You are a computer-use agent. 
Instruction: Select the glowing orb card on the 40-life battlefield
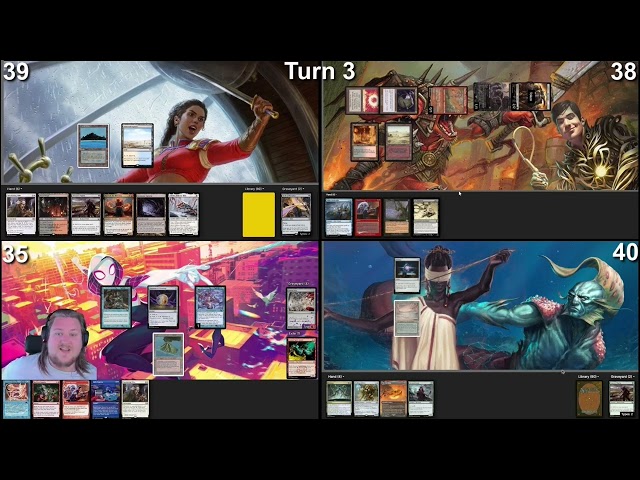407,275
